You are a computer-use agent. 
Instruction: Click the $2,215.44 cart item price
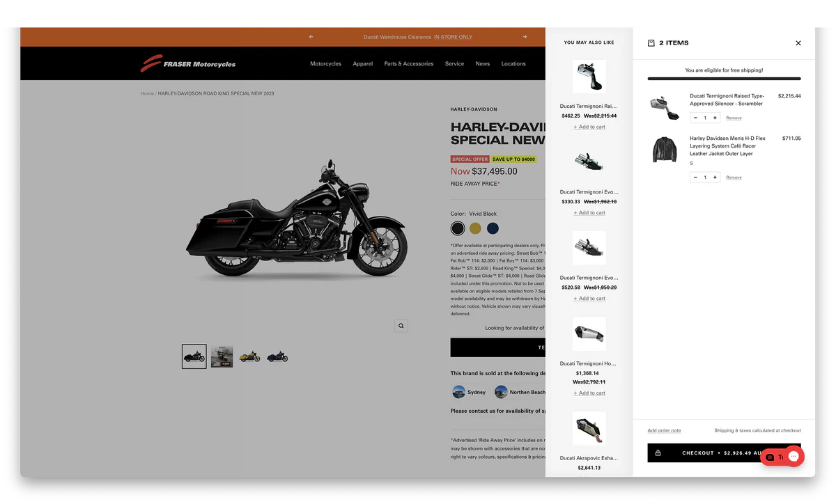click(x=789, y=96)
